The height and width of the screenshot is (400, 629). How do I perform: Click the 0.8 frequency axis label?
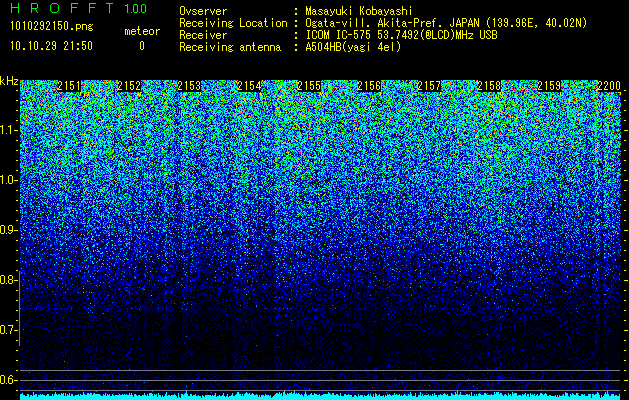point(8,280)
